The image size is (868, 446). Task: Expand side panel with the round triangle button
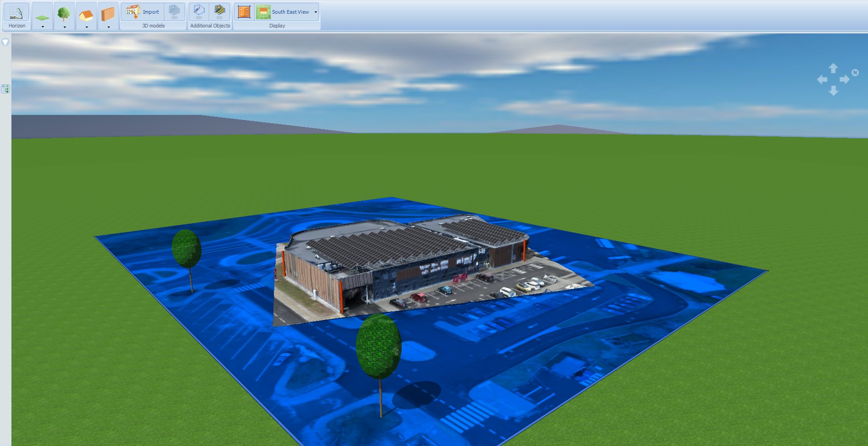(5, 42)
